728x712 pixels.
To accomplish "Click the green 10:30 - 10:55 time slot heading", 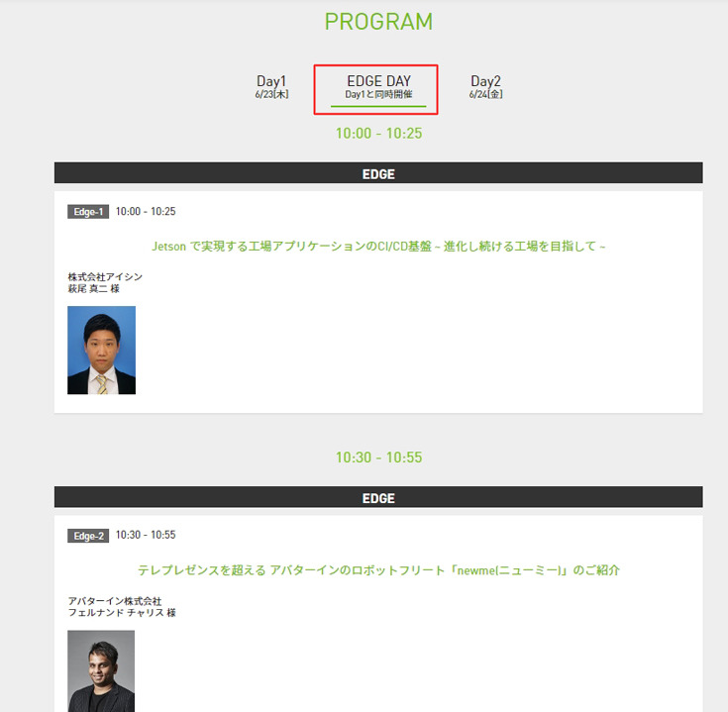I will point(378,458).
